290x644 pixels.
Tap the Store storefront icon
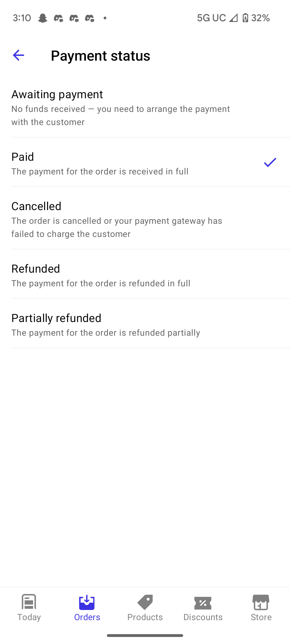[261, 602]
